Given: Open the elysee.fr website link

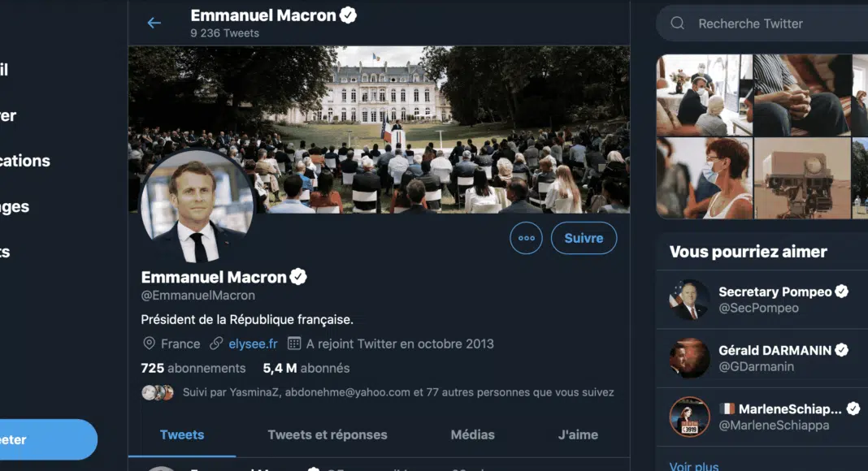Looking at the screenshot, I should click(x=253, y=344).
